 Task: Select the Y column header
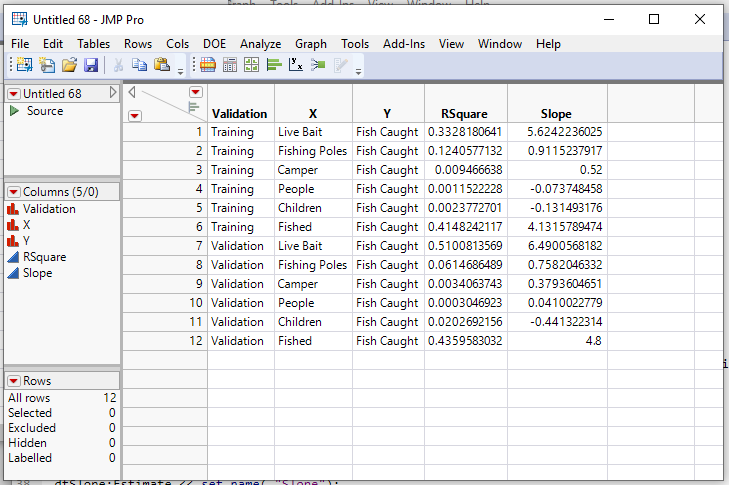(x=387, y=114)
